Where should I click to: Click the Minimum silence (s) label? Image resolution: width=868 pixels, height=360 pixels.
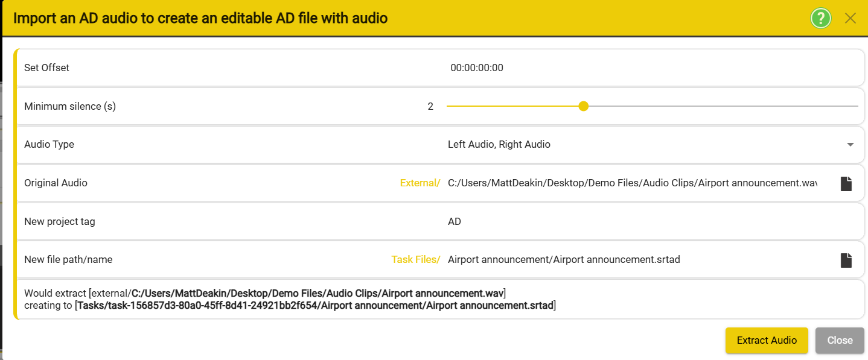pyautogui.click(x=70, y=106)
